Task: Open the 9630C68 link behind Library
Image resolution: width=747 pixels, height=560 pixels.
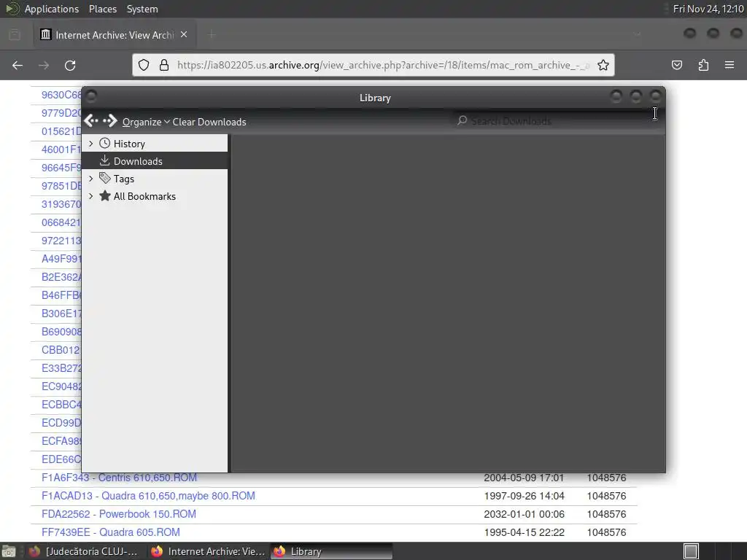Action: (61, 95)
